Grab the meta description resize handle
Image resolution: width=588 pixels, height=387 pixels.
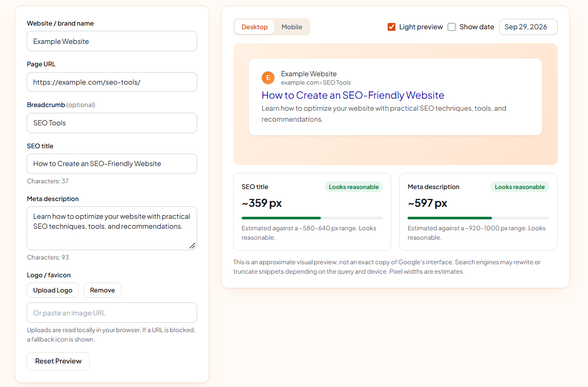193,245
